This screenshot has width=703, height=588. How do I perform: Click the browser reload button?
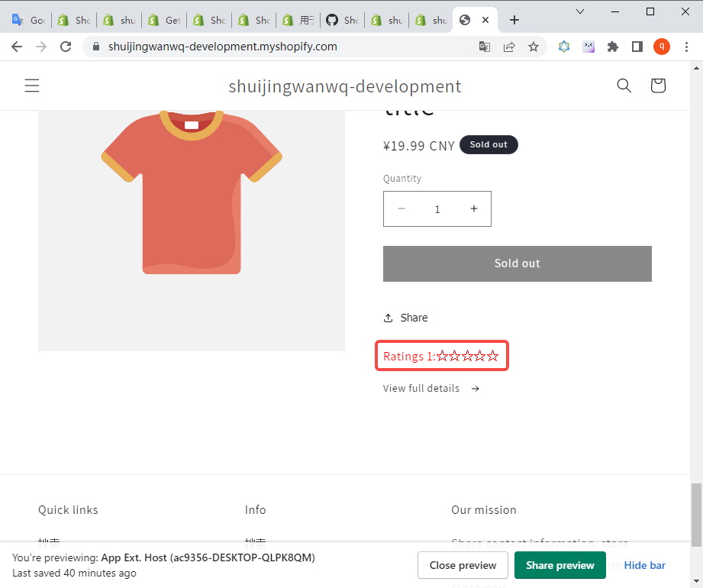pos(66,47)
